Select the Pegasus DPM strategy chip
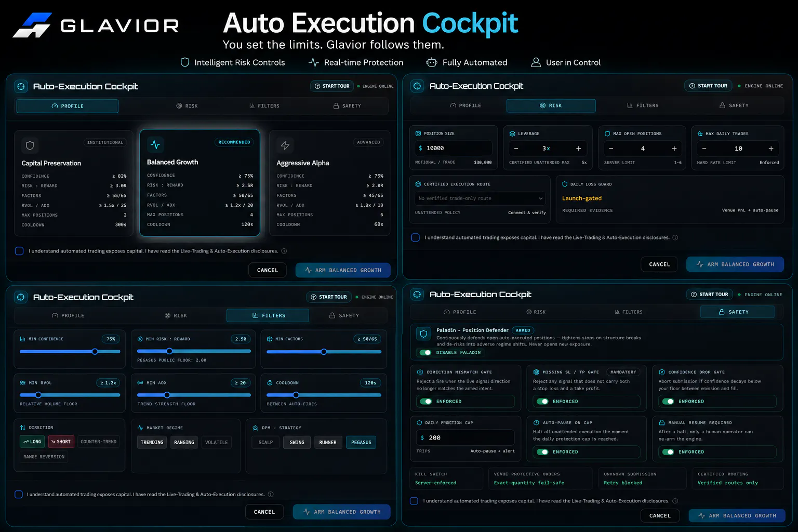Image resolution: width=798 pixels, height=532 pixels. click(x=361, y=442)
